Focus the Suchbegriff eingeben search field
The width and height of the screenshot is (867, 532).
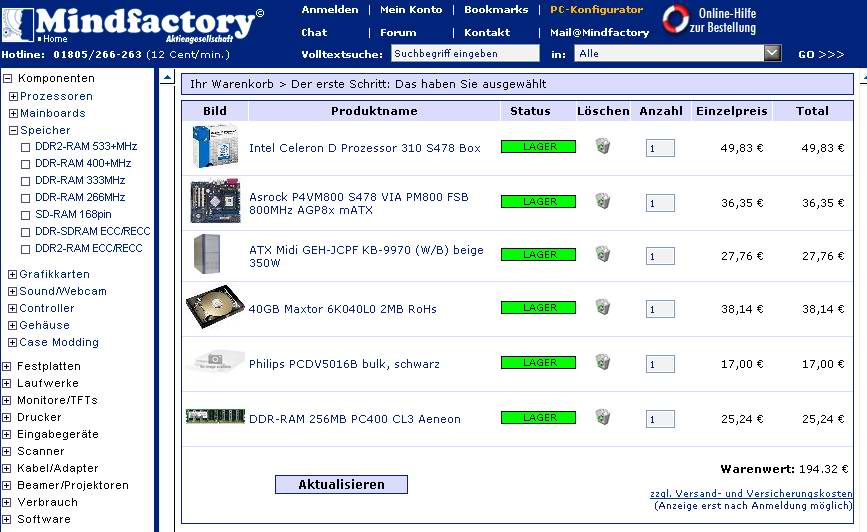tap(465, 54)
